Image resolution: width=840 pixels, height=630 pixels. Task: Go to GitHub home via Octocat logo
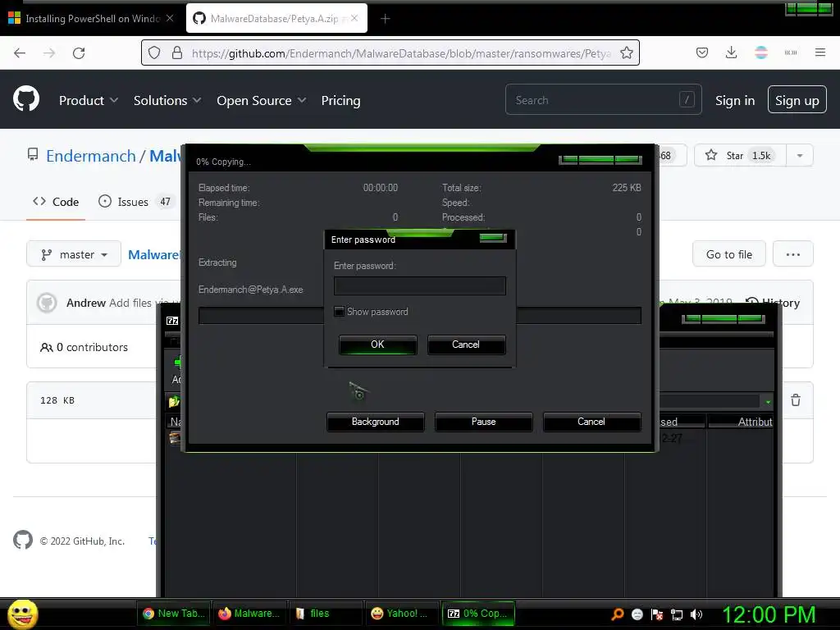(x=26, y=99)
